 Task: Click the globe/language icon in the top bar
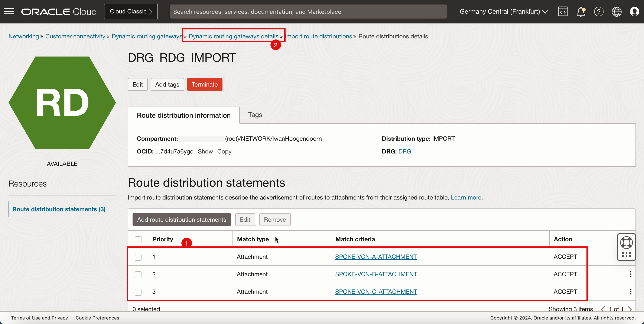616,12
